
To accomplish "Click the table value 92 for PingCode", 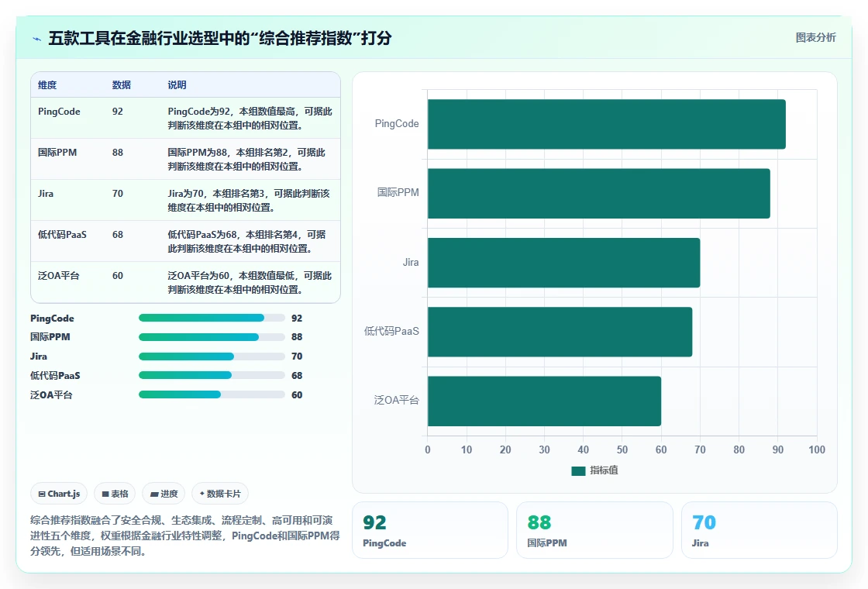I will click(117, 112).
